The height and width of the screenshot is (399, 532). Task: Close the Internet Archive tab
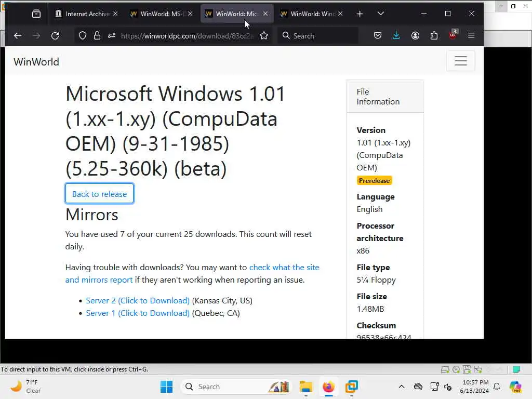click(115, 14)
